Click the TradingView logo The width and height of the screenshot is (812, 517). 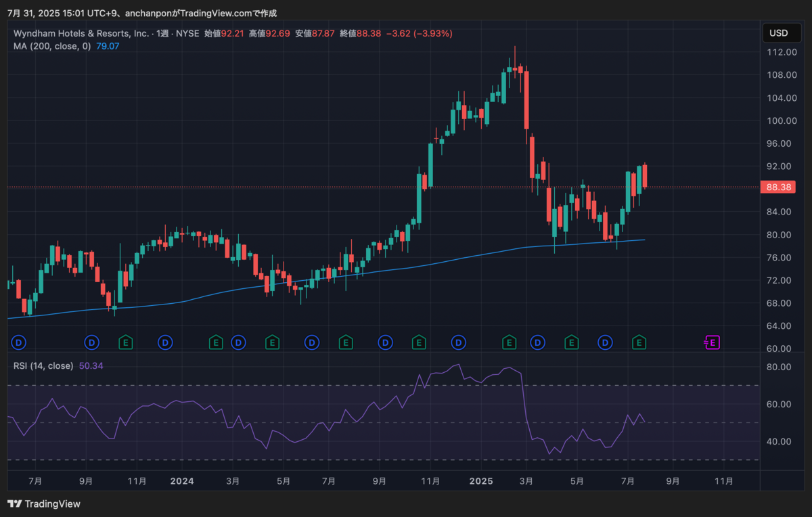point(44,504)
